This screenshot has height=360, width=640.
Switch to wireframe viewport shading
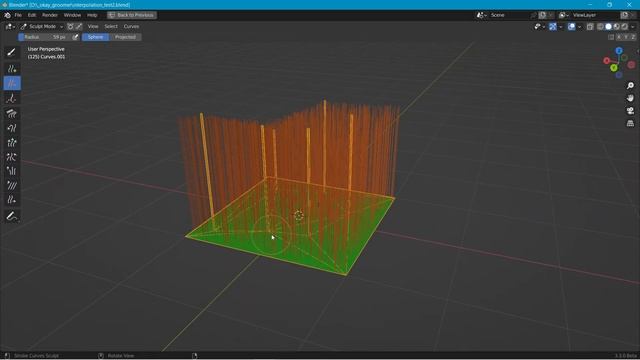[x=600, y=27]
